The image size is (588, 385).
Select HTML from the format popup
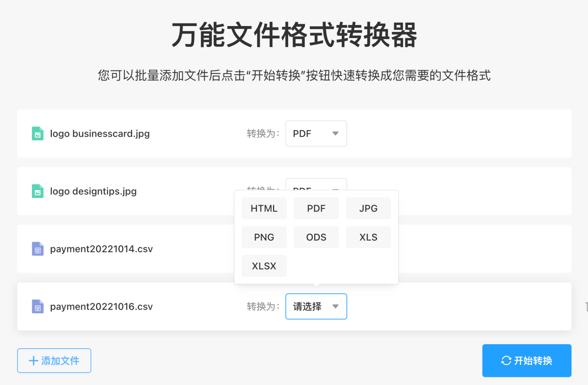(x=263, y=208)
